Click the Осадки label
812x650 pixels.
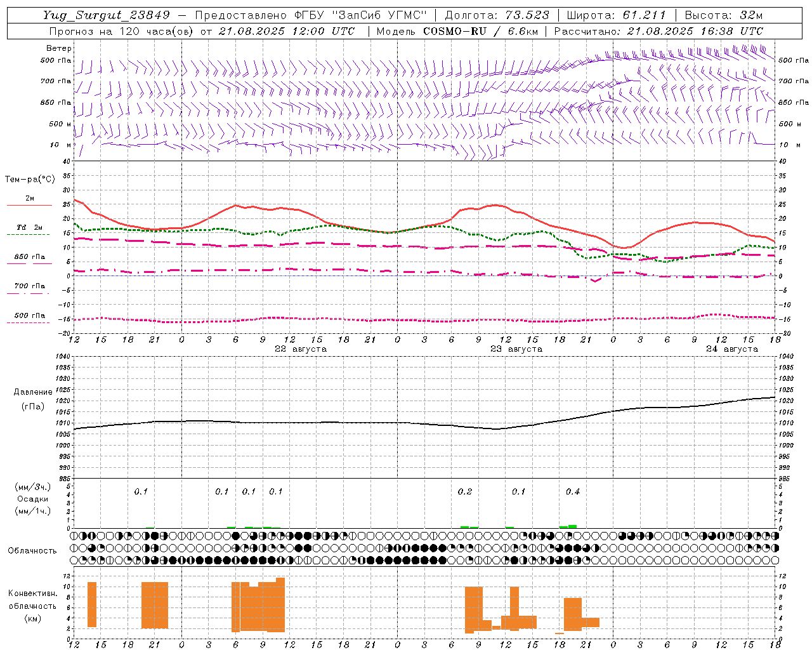[x=33, y=499]
